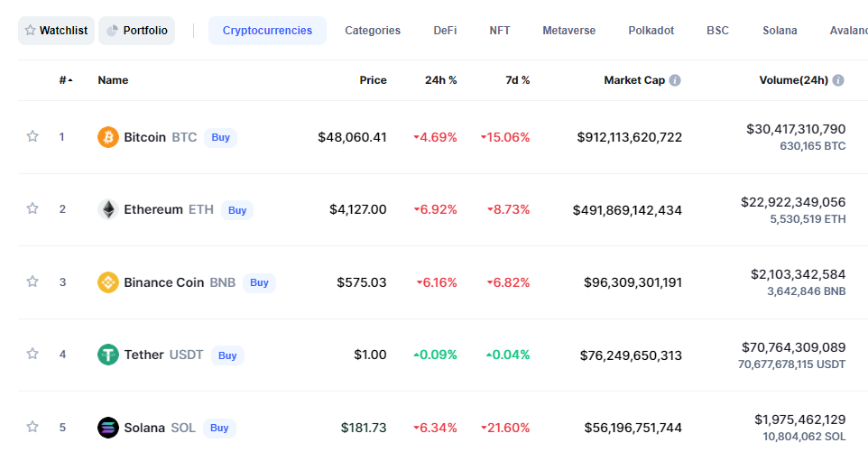
Task: Show Market Cap info tooltip icon
Action: tap(675, 80)
